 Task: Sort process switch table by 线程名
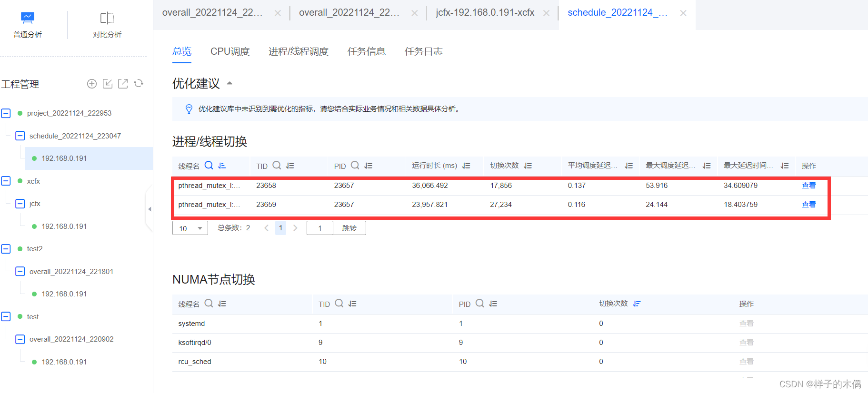tap(222, 166)
